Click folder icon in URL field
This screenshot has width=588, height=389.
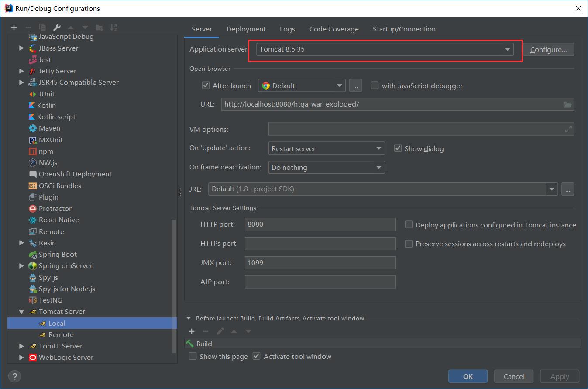[567, 104]
